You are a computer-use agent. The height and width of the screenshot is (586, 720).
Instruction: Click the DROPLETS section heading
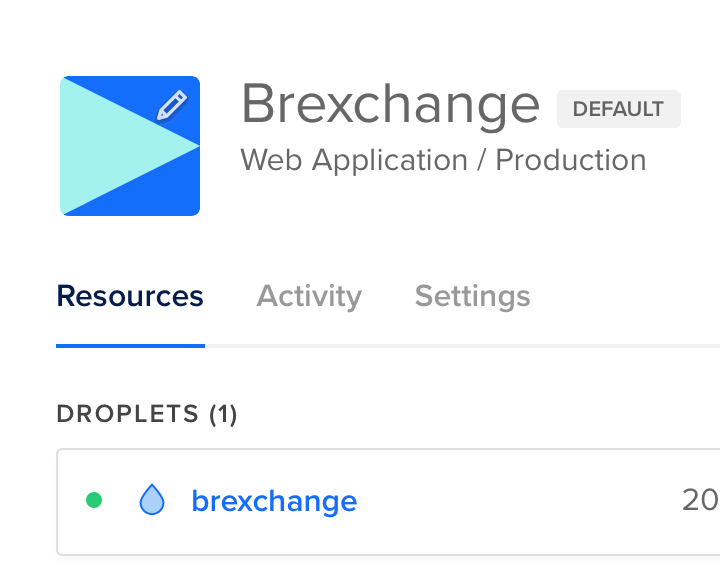click(127, 414)
